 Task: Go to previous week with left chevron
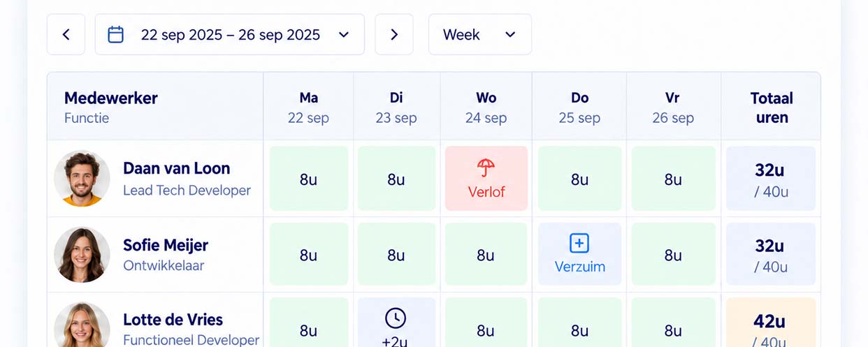(x=66, y=34)
